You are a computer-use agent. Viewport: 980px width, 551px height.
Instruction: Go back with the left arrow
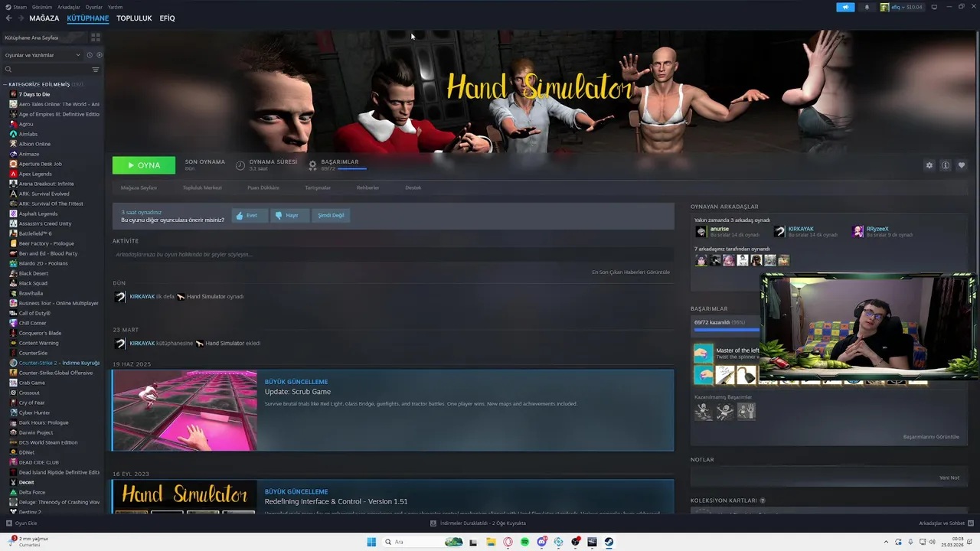pyautogui.click(x=9, y=18)
